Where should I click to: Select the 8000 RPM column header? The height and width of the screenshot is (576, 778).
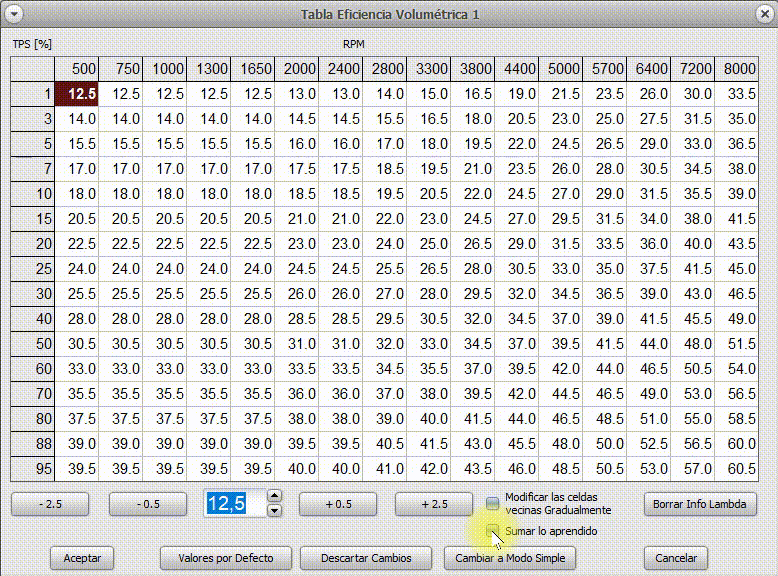pos(740,69)
